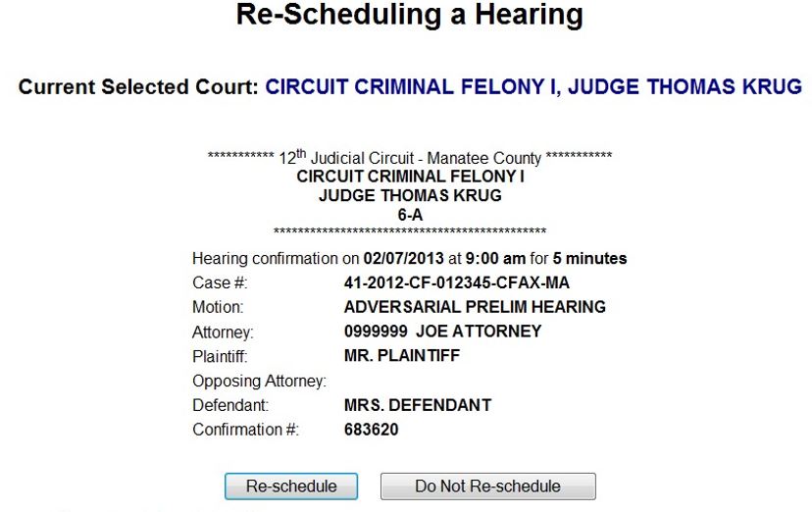Click the Re-schedule button
Image resolution: width=812 pixels, height=512 pixels.
291,486
